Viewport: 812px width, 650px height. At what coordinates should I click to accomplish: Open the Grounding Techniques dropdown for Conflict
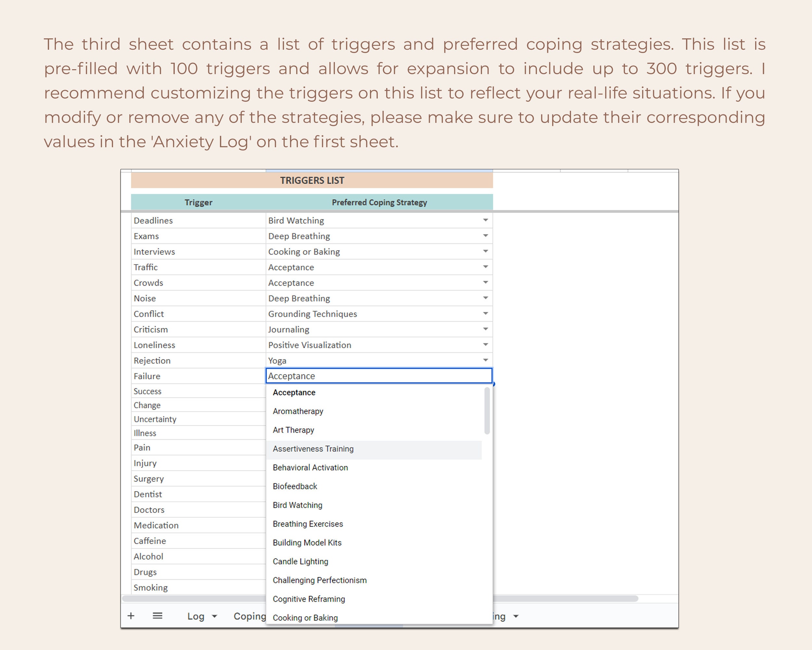tap(486, 313)
